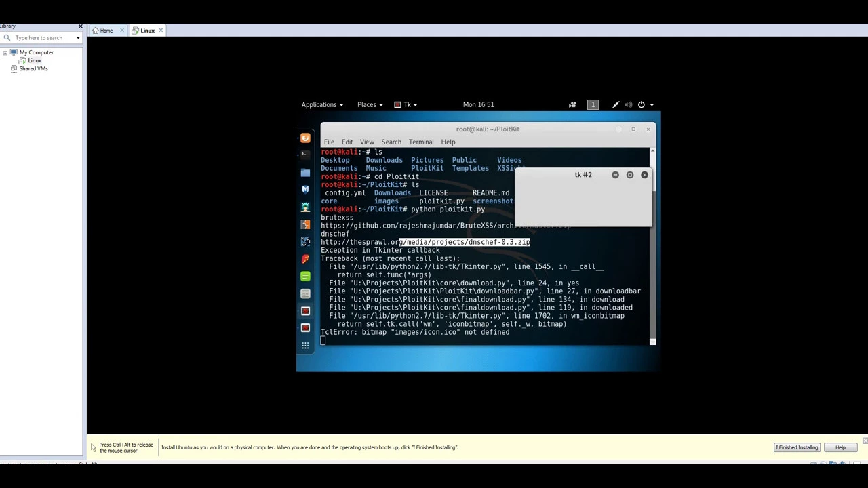The height and width of the screenshot is (488, 868).
Task: Open the terminal Help menu
Action: coord(448,142)
